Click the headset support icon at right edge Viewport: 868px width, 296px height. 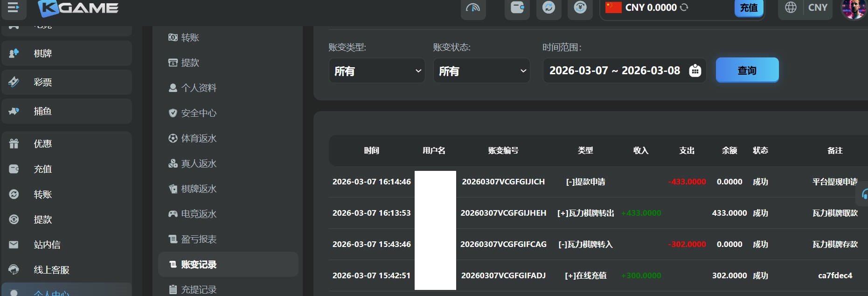coord(864,194)
